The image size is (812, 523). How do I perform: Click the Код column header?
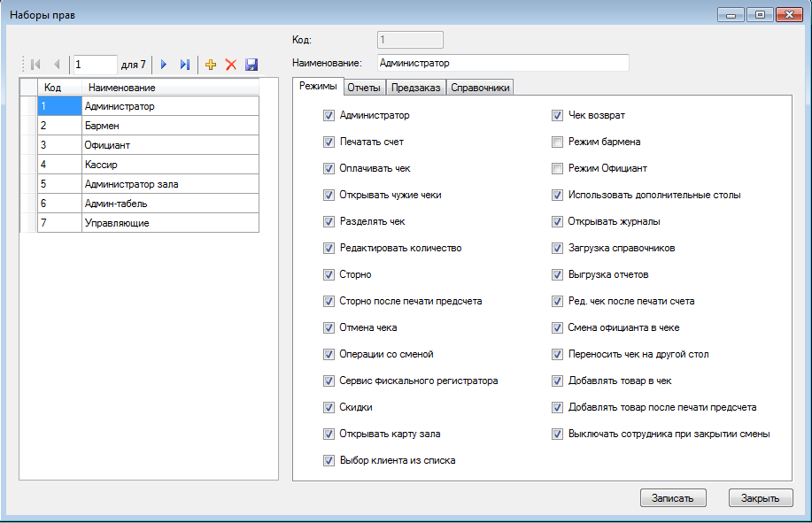click(x=59, y=88)
